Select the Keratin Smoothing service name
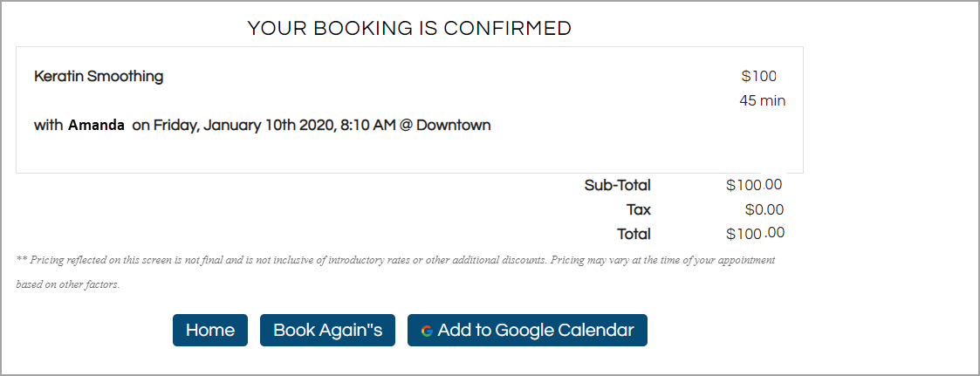 [99, 77]
